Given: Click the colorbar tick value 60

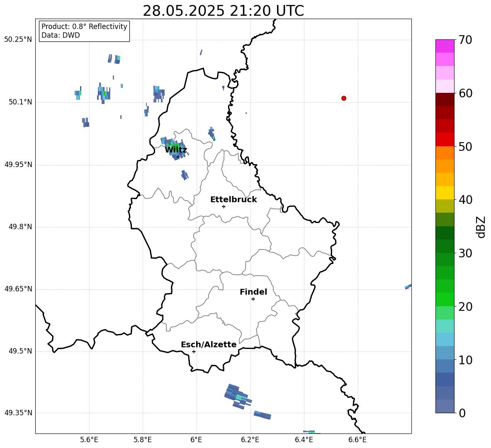Looking at the screenshot, I should pyautogui.click(x=465, y=93).
